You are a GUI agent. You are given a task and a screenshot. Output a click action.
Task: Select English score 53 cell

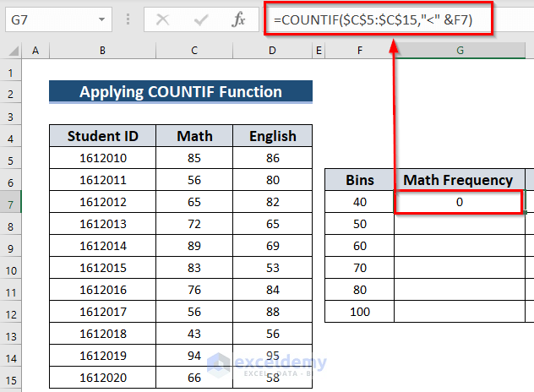(x=272, y=268)
